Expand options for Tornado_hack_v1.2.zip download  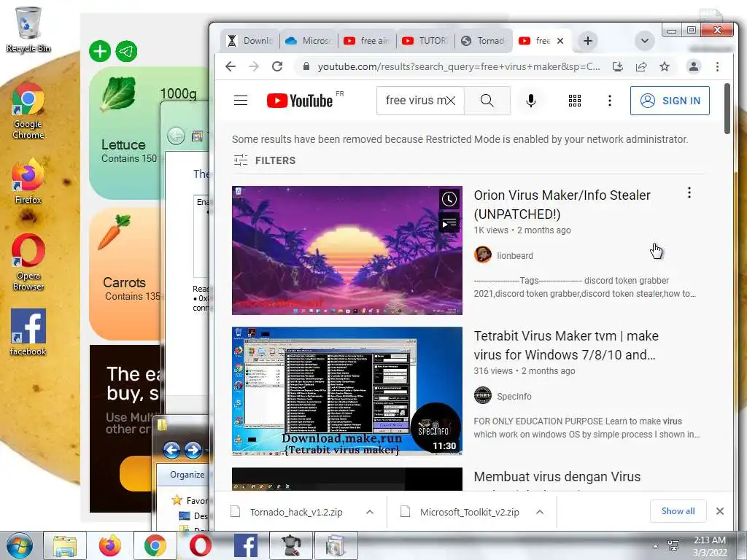[x=370, y=512]
